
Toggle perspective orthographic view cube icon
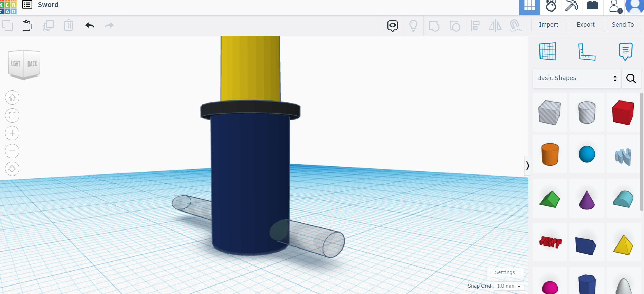coord(12,169)
